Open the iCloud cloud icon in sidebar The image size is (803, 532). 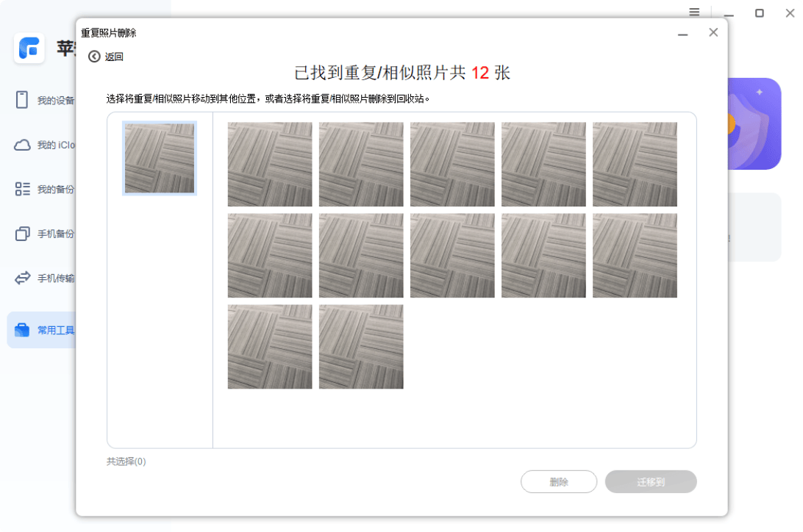pyautogui.click(x=22, y=145)
